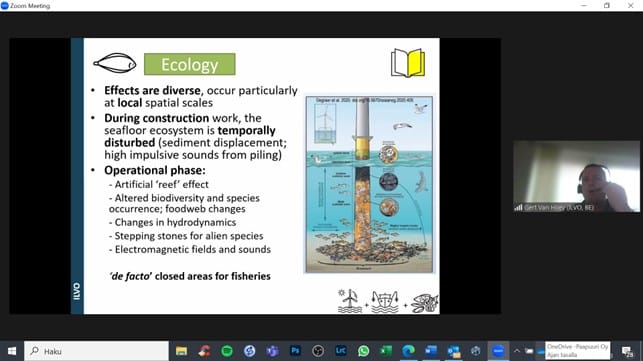The width and height of the screenshot is (643, 361).
Task: Restore down the Zoom Meeting window
Action: tap(607, 5)
